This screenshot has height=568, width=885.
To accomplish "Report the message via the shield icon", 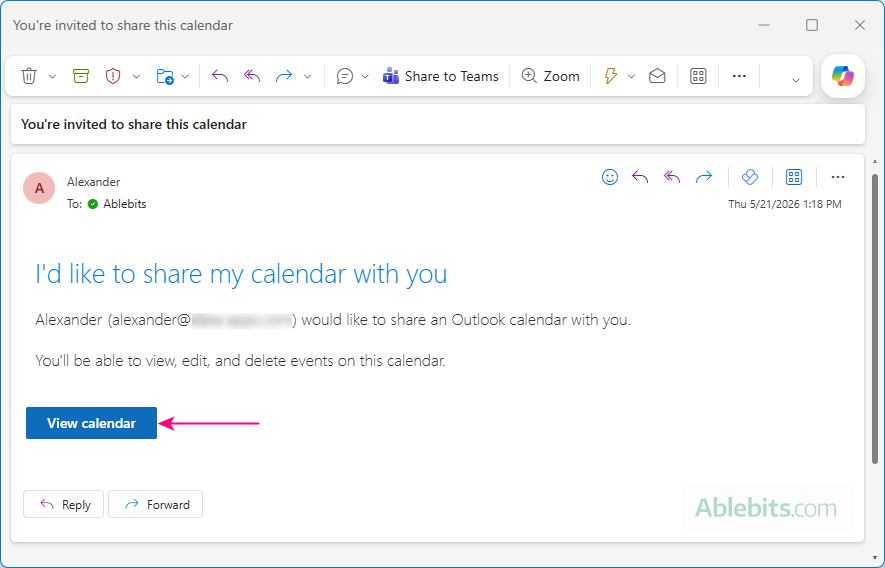I will (113, 76).
